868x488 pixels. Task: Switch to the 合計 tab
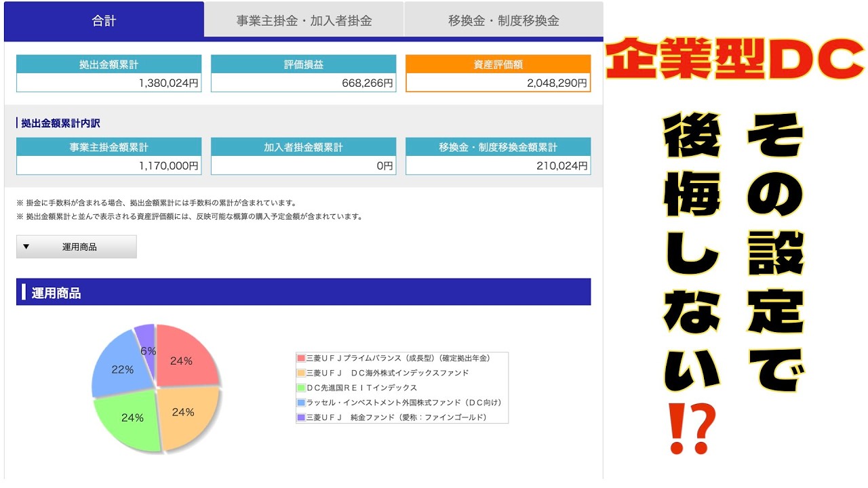[x=104, y=20]
